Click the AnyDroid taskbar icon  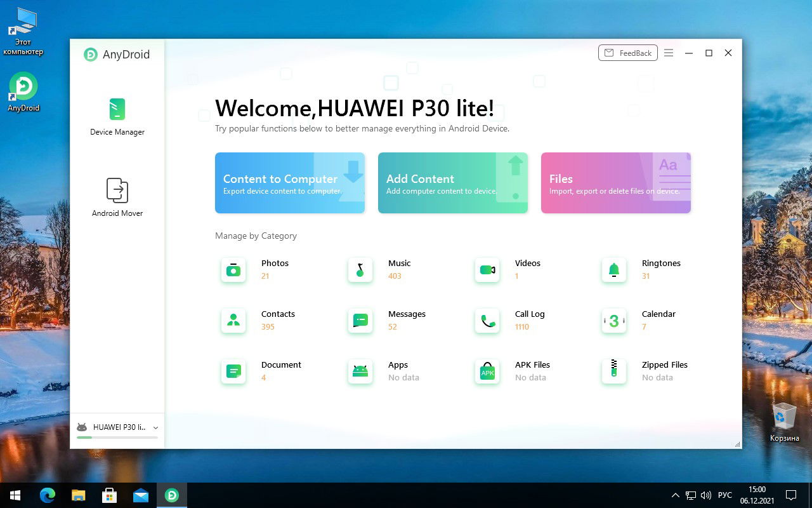pos(171,495)
